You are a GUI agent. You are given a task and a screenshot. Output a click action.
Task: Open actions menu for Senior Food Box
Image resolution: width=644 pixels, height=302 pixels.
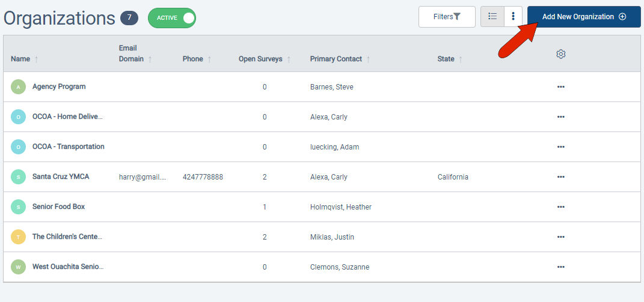pos(561,207)
